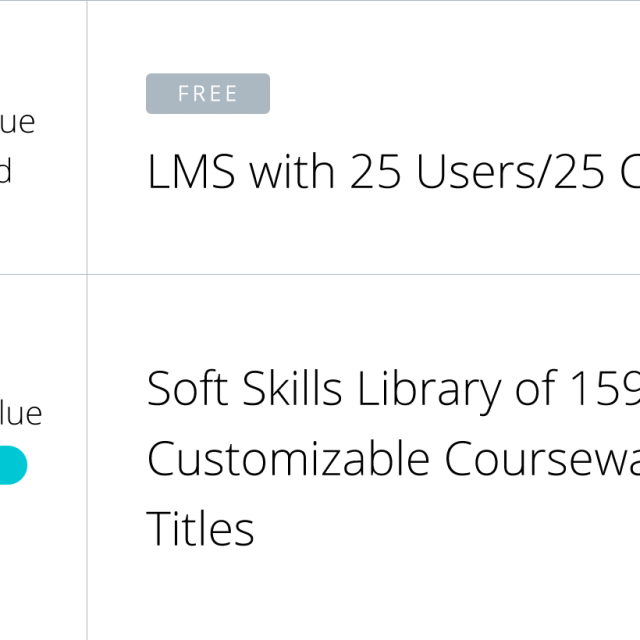Screen dimensions: 640x640
Task: Click the cyan pill button at left edge
Action: pyautogui.click(x=12, y=466)
